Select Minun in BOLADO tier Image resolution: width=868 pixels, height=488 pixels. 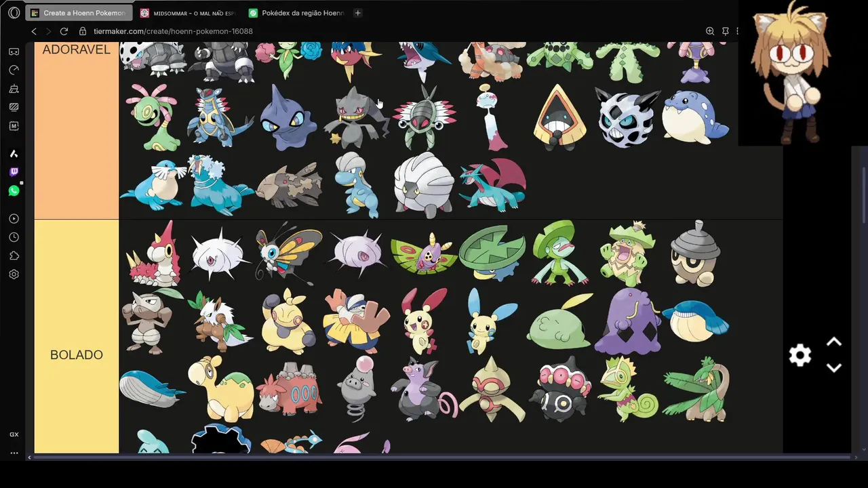[x=492, y=321]
